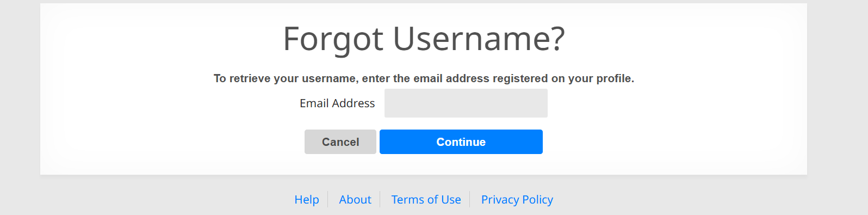Screen dimensions: 868x215
Task: Click the "Forgot Username?" heading
Action: (x=424, y=39)
